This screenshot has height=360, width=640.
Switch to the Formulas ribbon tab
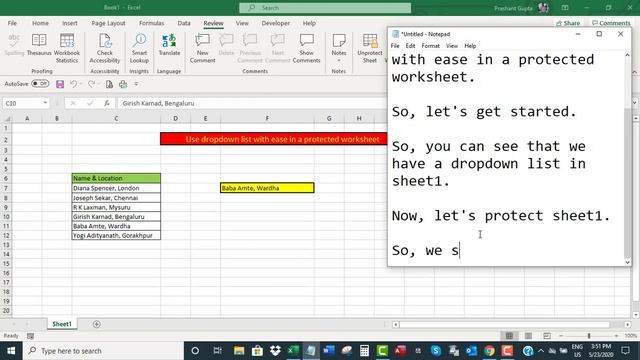pyautogui.click(x=151, y=23)
